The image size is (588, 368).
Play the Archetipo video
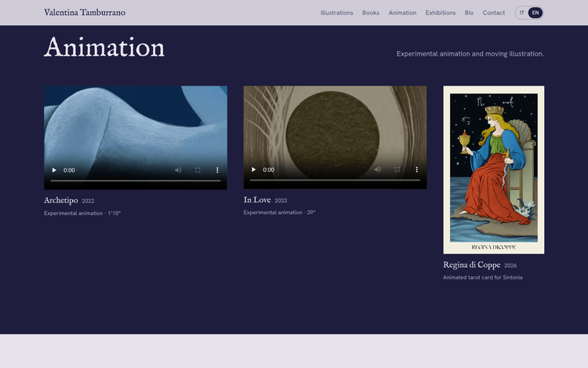[x=54, y=170]
